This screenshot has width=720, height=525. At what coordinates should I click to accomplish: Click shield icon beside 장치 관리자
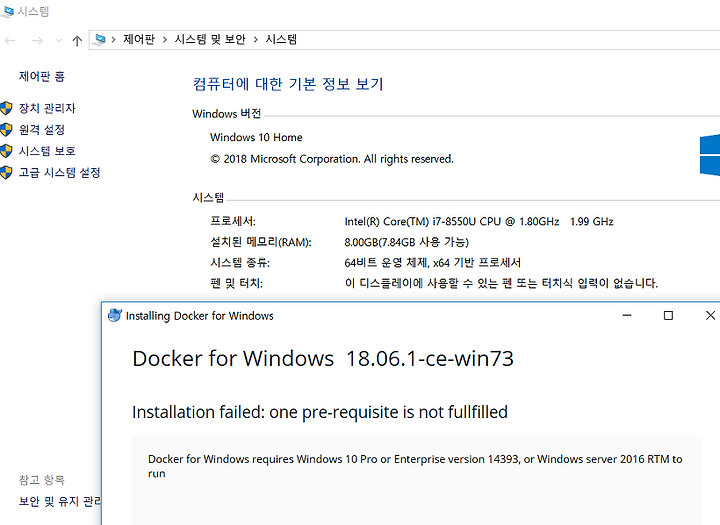(x=6, y=108)
